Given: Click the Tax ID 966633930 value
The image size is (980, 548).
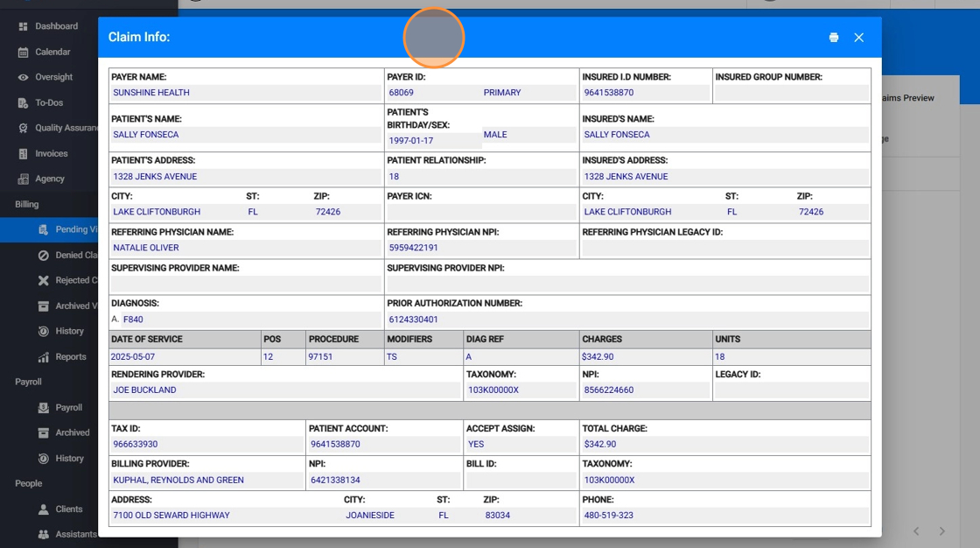Looking at the screenshot, I should (135, 444).
